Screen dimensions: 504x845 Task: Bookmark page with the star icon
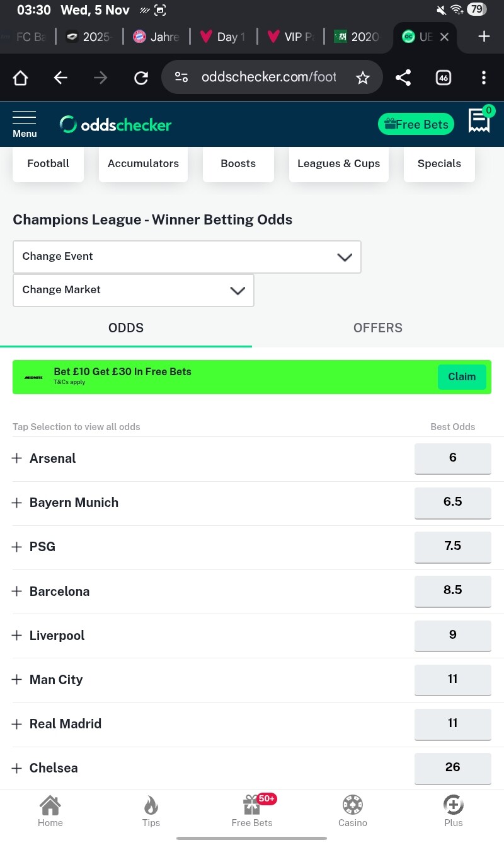[x=362, y=78]
